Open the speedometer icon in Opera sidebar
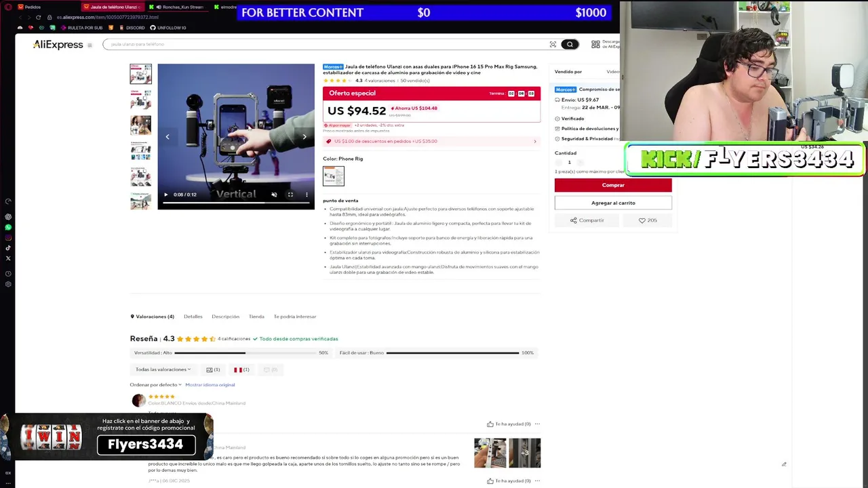 [x=8, y=201]
